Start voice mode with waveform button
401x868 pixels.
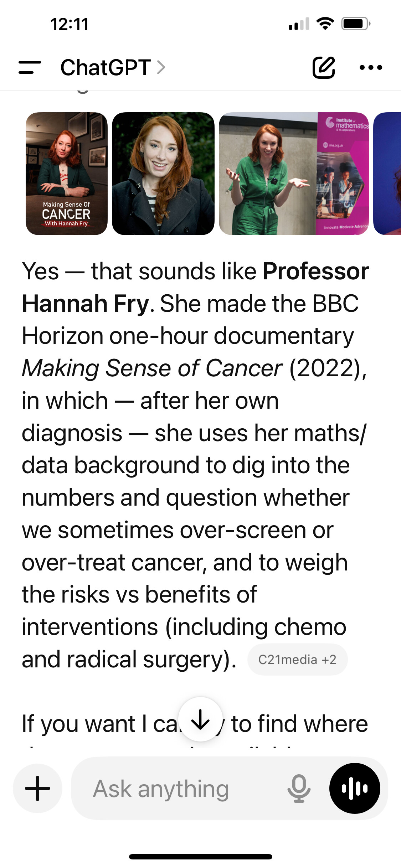point(354,788)
